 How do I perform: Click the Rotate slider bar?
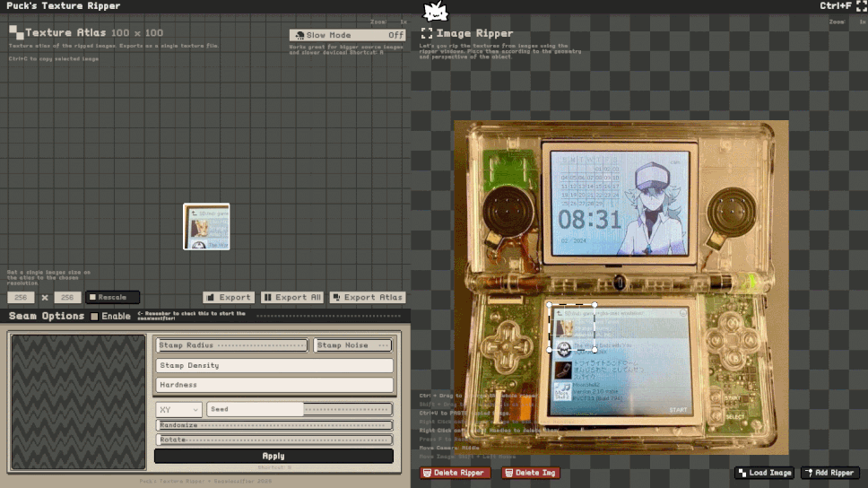(x=274, y=440)
